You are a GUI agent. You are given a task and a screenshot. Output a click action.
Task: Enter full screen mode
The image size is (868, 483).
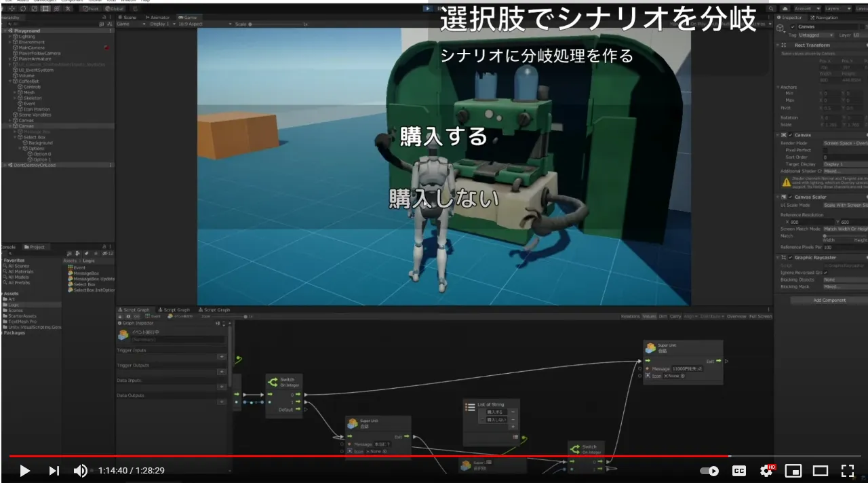point(848,470)
